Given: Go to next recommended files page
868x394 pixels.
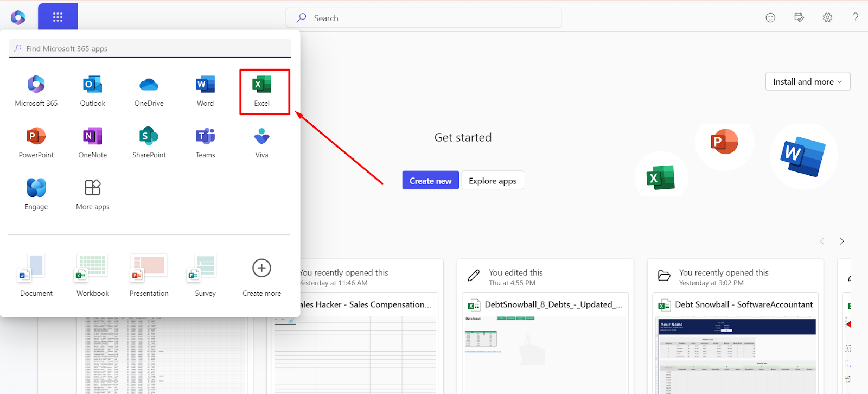Looking at the screenshot, I should [841, 242].
